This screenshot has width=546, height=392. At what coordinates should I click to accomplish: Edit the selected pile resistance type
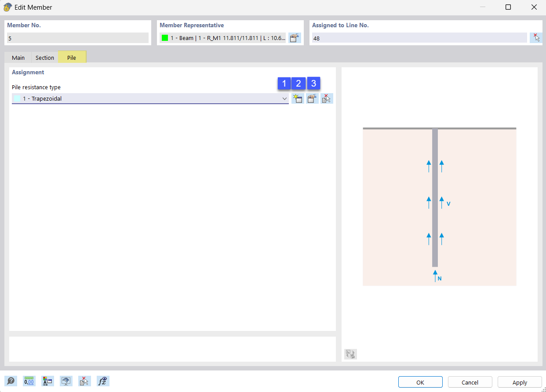[312, 98]
